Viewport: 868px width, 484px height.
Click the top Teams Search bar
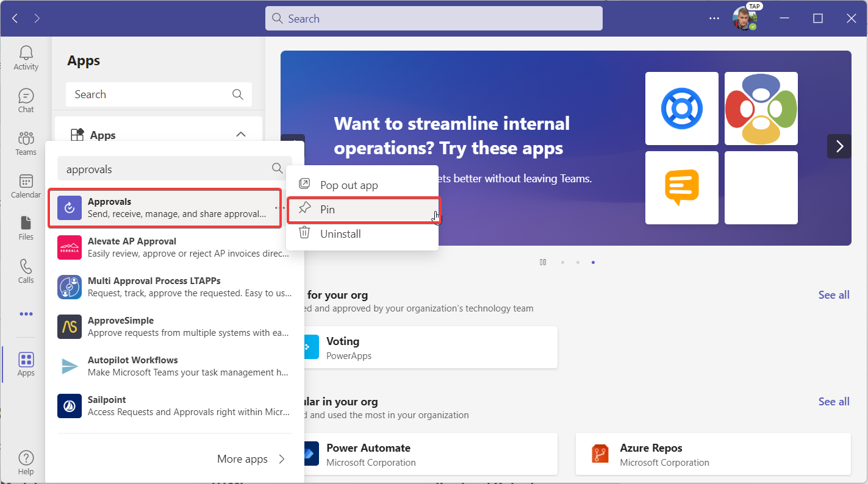(x=434, y=18)
